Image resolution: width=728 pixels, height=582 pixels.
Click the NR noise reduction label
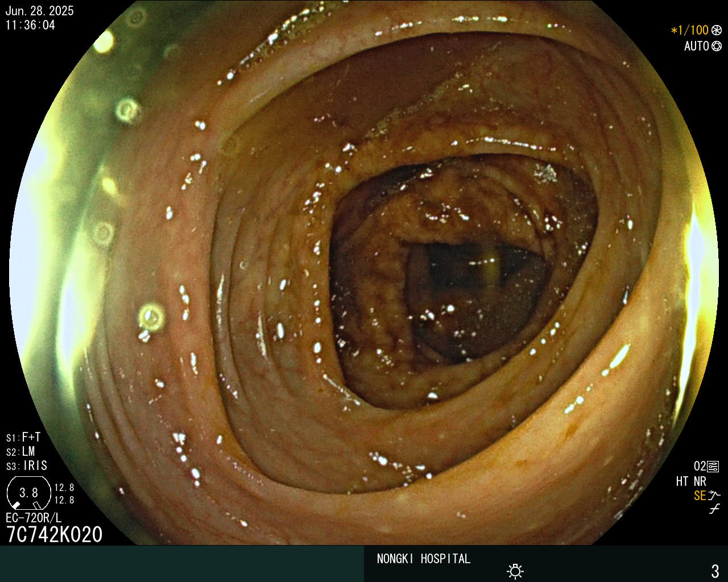[x=700, y=481]
